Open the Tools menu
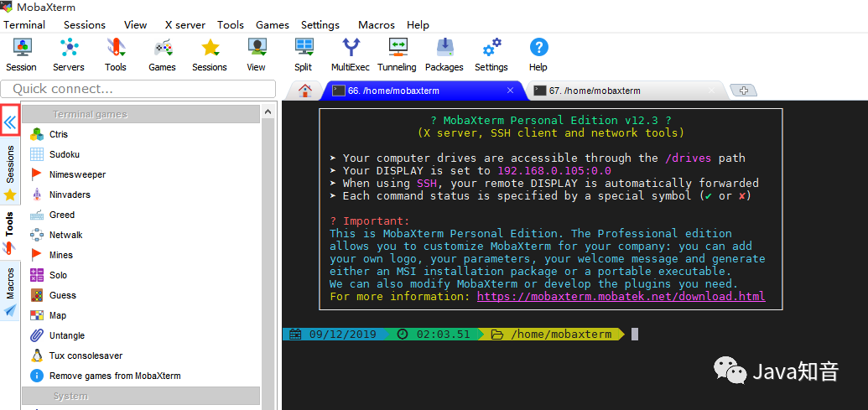The width and height of the screenshot is (868, 410). [x=231, y=25]
